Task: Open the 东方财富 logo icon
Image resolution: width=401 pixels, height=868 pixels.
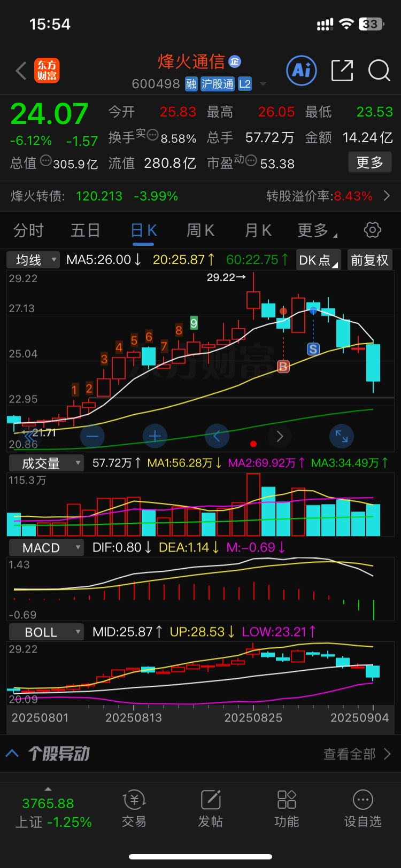Action: [47, 71]
